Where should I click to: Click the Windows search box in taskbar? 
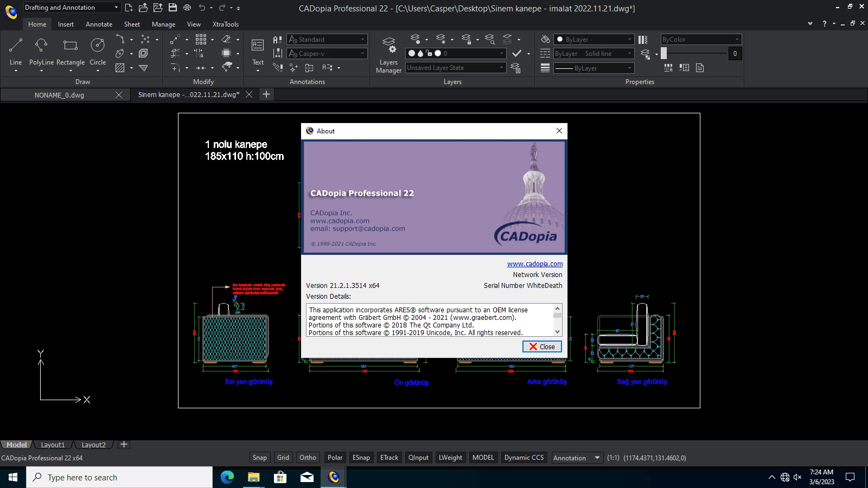[x=119, y=477]
